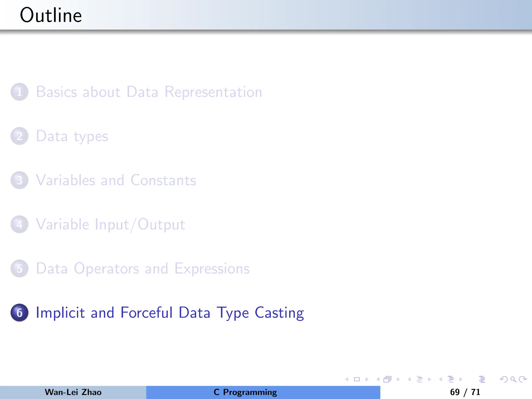
Task: Click the go-forward curved arrow icon
Action: (x=523, y=379)
